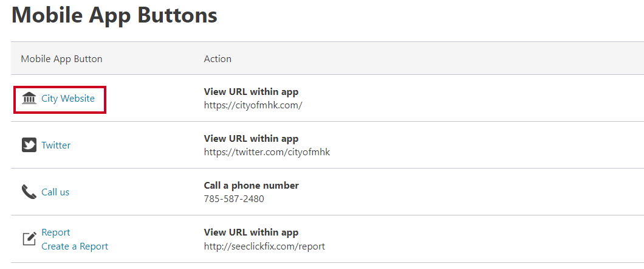
Task: Click the Mobile App Buttons page heading
Action: [x=115, y=16]
